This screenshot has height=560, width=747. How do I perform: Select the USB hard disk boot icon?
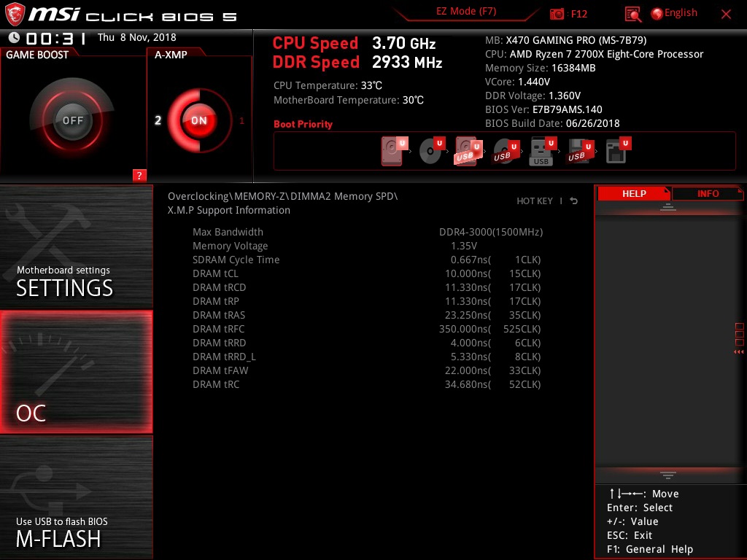tap(468, 151)
